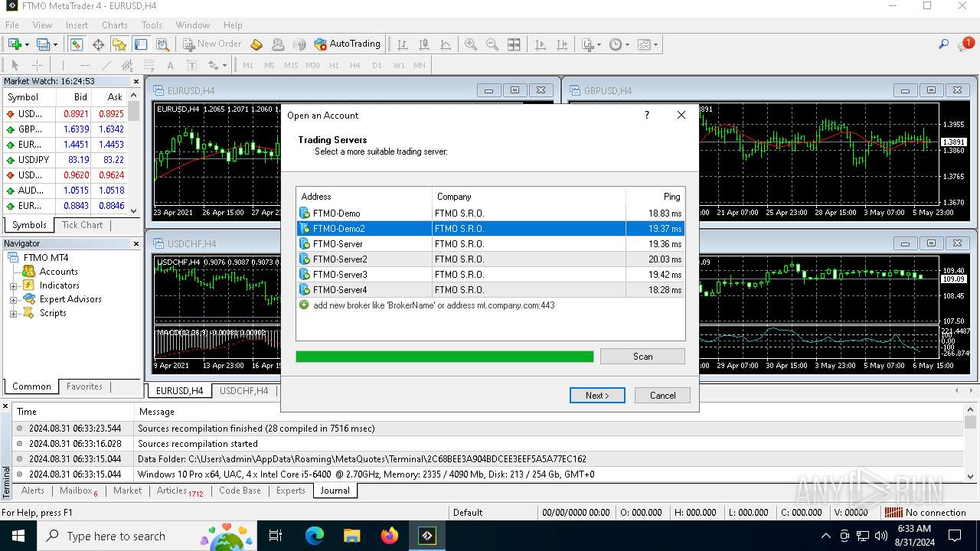This screenshot has height=551, width=980.
Task: Open MetaEditor via yellow book icon
Action: 256,44
